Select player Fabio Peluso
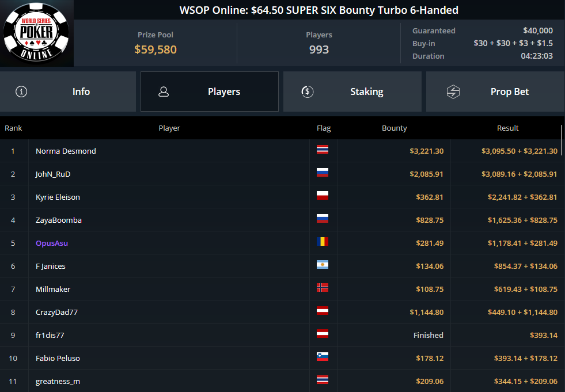Viewport: 565px width, 392px height. (58, 359)
